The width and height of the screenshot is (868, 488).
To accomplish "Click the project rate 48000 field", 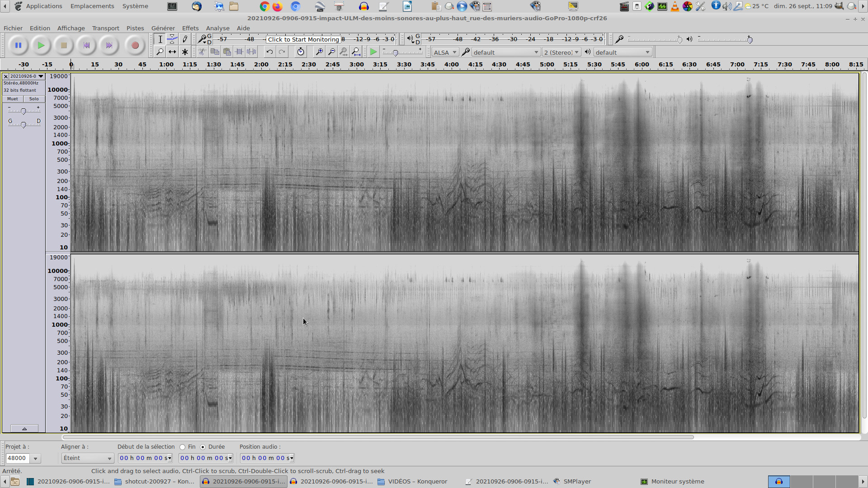I will click(18, 458).
